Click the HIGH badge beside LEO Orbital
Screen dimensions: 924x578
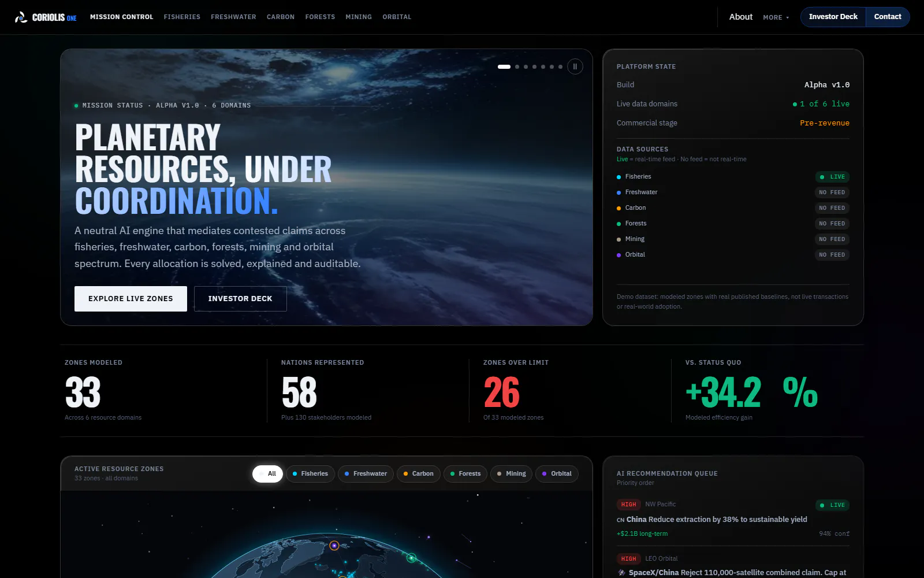(629, 559)
